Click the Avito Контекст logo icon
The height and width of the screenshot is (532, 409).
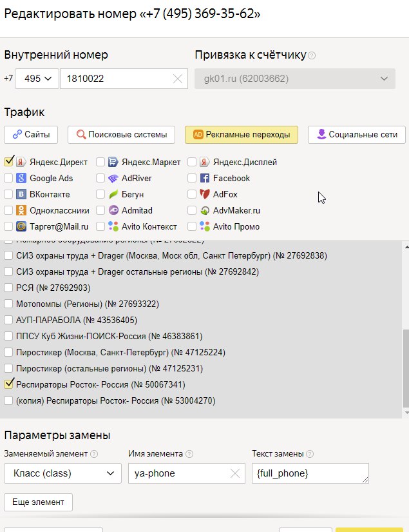click(113, 226)
